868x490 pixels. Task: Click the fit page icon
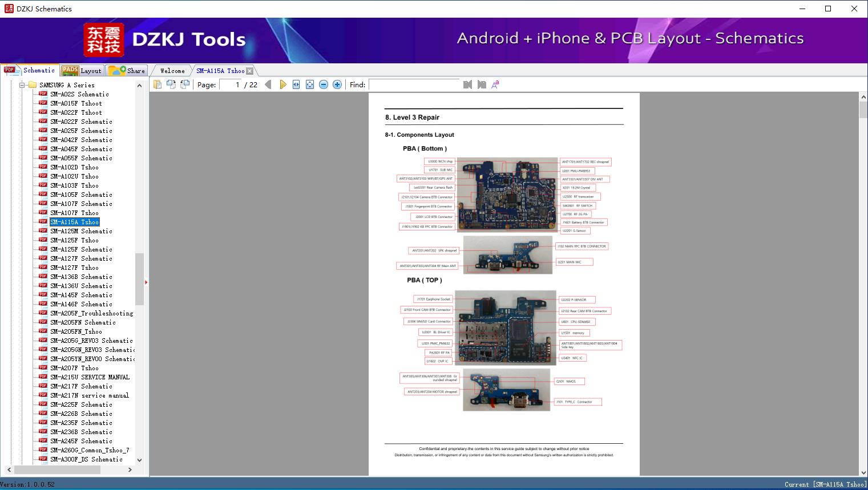[310, 84]
